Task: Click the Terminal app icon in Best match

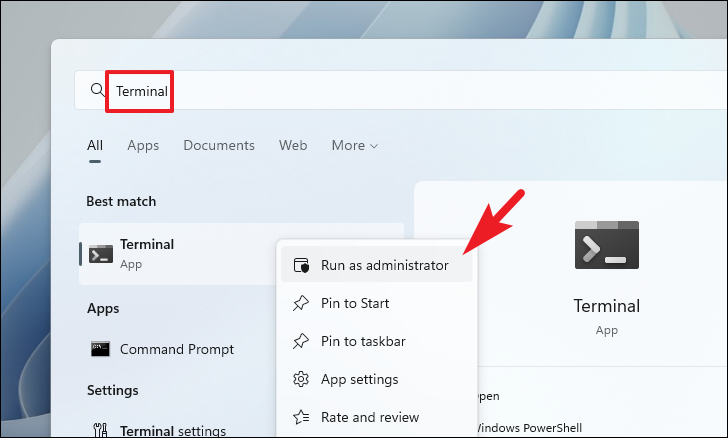Action: [101, 254]
